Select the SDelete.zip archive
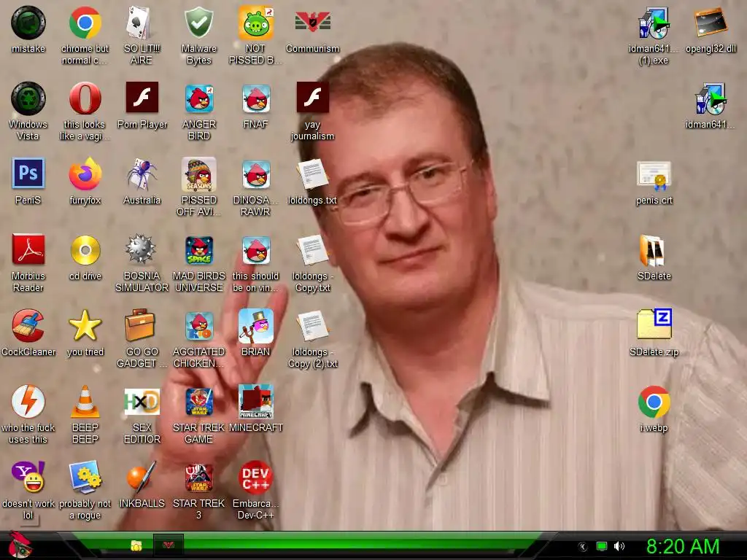 [654, 324]
